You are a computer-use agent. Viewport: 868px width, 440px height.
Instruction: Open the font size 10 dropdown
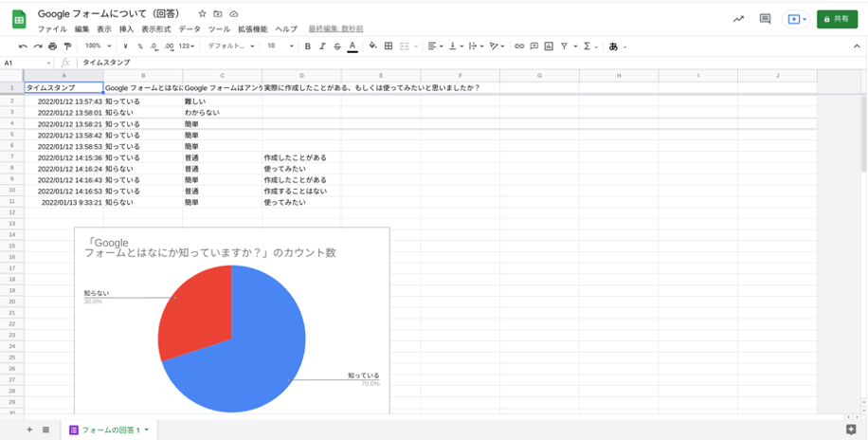point(280,46)
